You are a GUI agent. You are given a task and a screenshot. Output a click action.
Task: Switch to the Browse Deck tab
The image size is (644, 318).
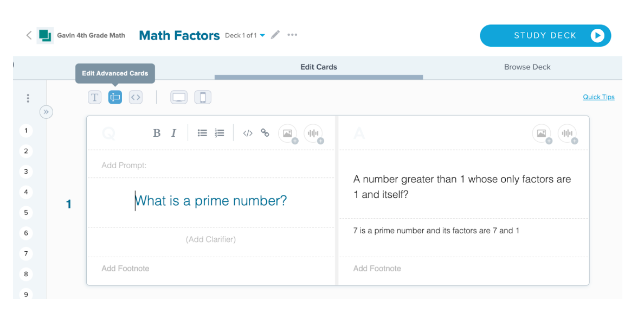[x=527, y=67]
